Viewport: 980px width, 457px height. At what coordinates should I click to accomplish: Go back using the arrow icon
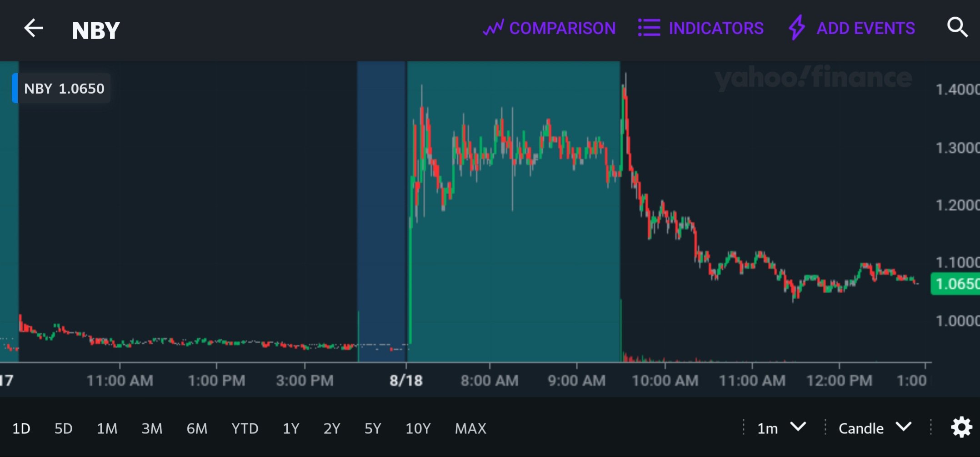point(34,28)
